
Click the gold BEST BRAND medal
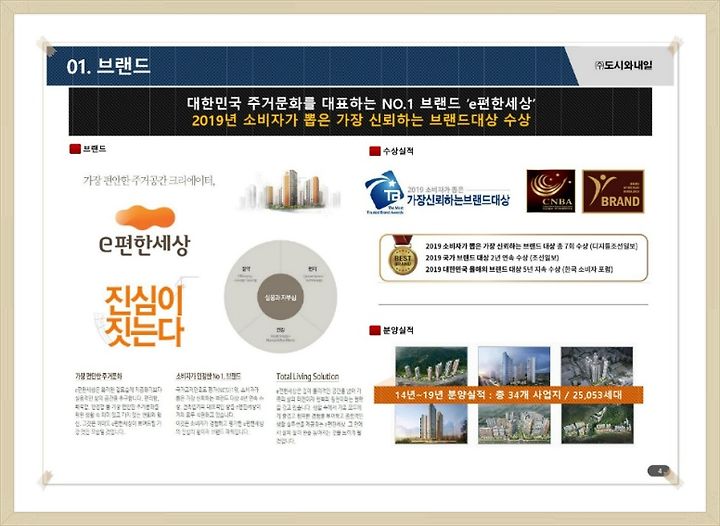(403, 256)
